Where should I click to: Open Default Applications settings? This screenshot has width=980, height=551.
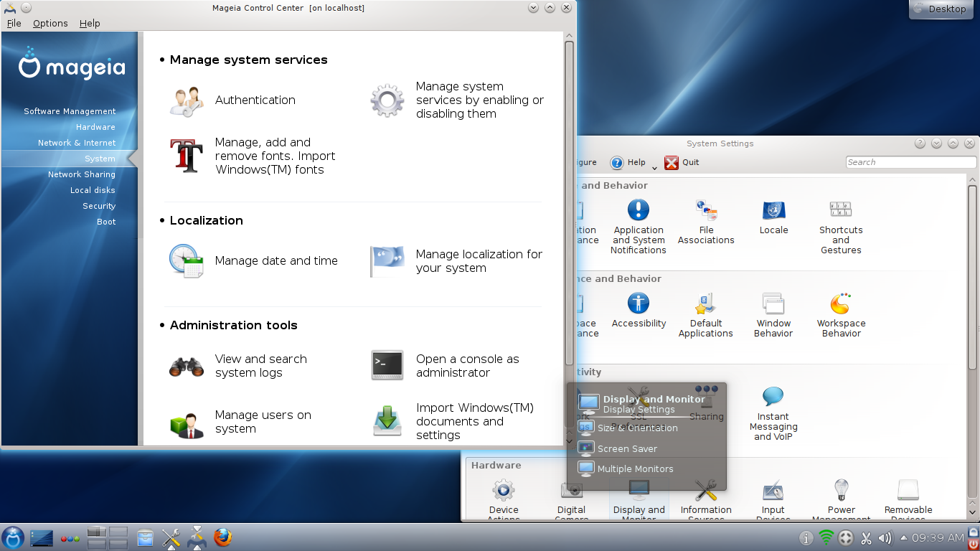click(706, 315)
